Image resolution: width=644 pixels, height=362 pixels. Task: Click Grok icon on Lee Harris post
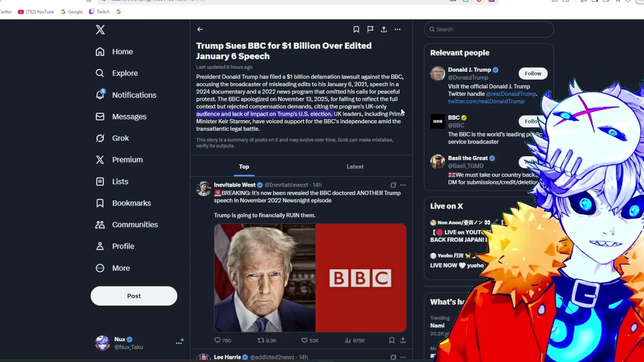point(393,357)
